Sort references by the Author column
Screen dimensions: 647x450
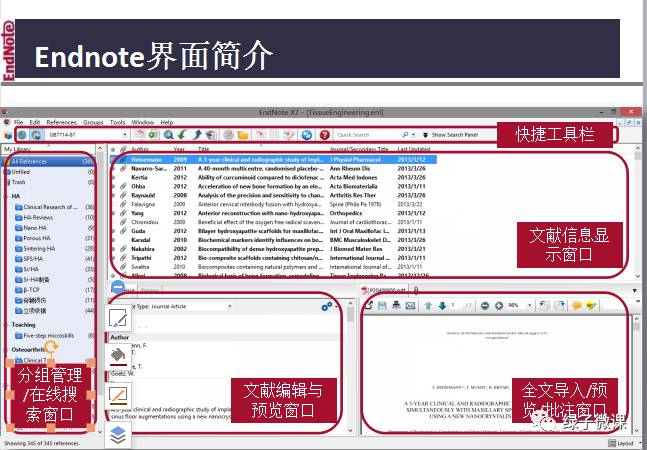point(140,149)
